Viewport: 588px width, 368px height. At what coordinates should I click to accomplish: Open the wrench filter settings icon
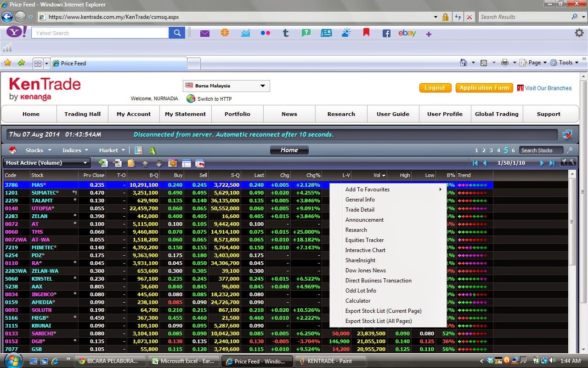573,162
